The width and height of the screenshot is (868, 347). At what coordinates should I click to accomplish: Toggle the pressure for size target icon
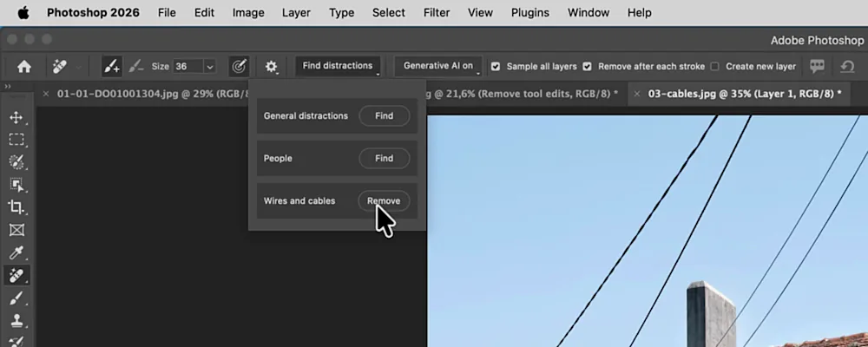point(239,67)
